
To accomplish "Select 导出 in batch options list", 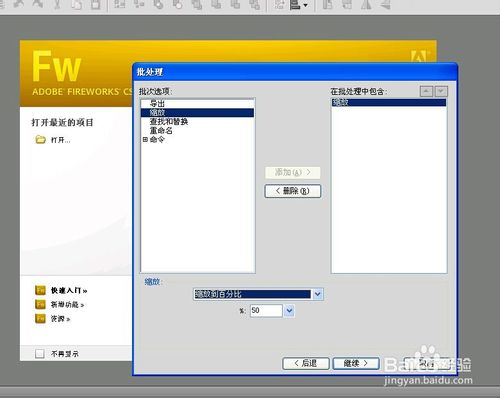I will coord(157,104).
